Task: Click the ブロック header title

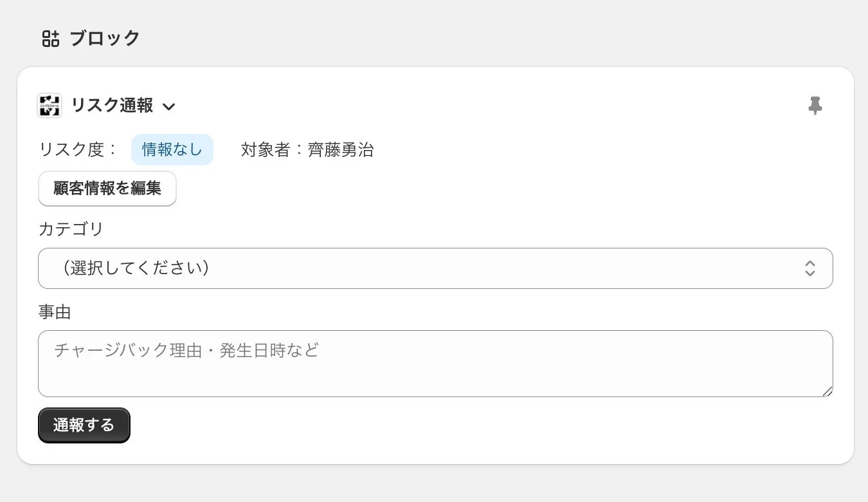Action: (105, 38)
